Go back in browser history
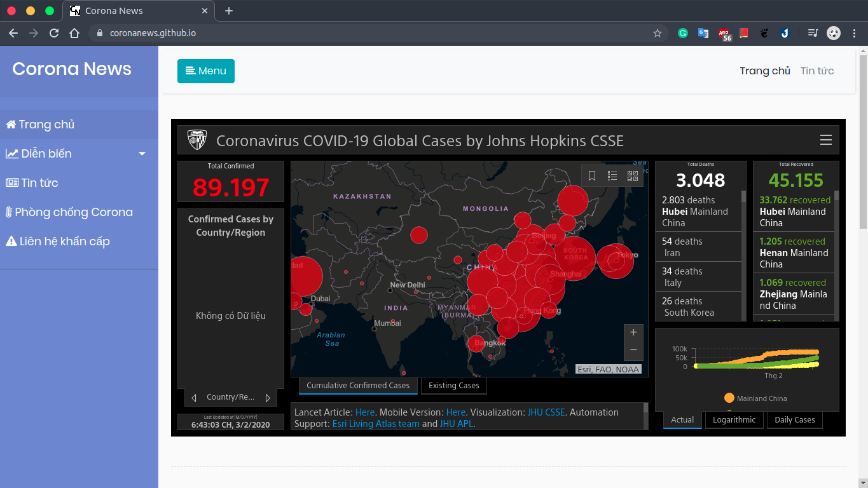868x488 pixels. coord(13,33)
